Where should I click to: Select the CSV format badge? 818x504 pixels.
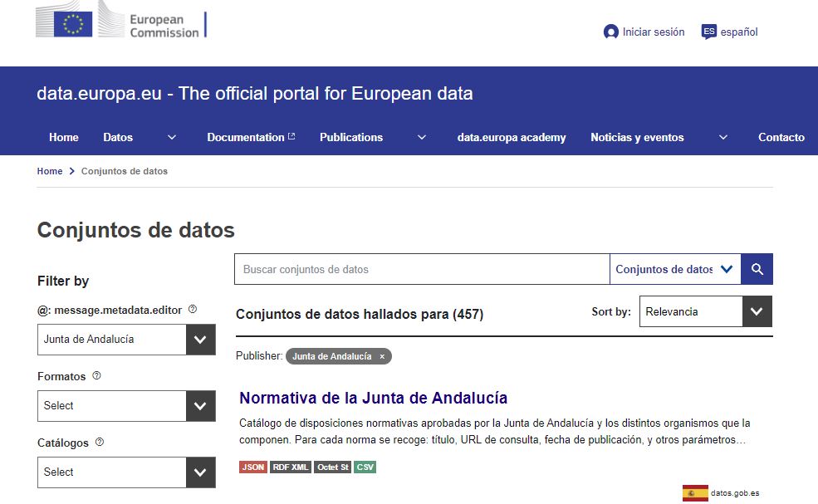[364, 467]
